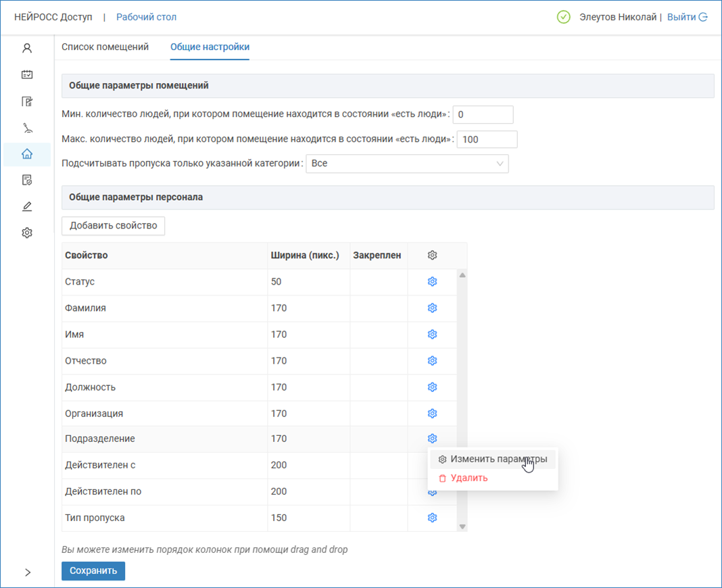Viewport: 722px width, 588px height.
Task: Click the blue Сохранить button
Action: tap(93, 570)
